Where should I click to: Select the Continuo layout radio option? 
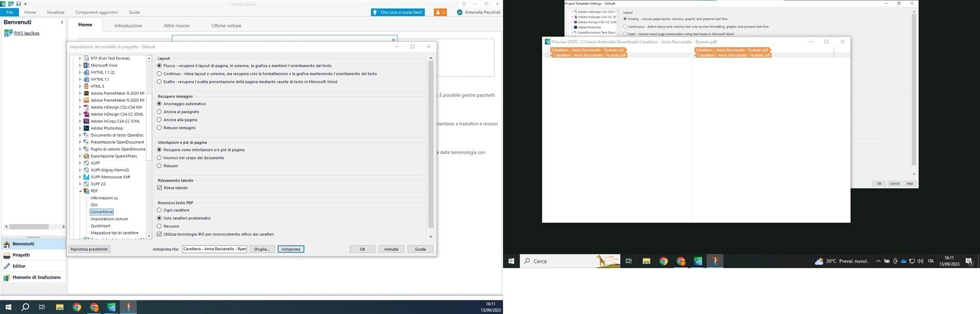[160, 73]
